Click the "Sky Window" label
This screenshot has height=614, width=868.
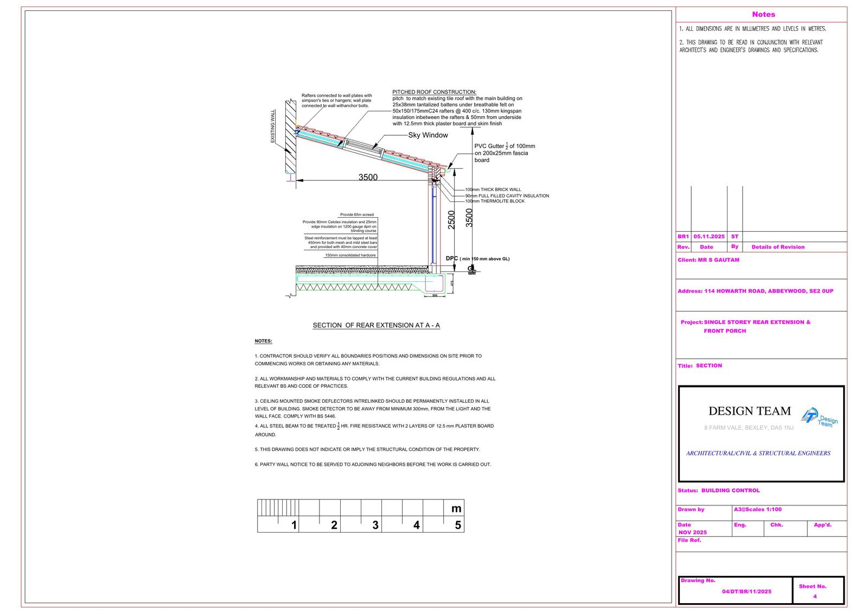428,135
